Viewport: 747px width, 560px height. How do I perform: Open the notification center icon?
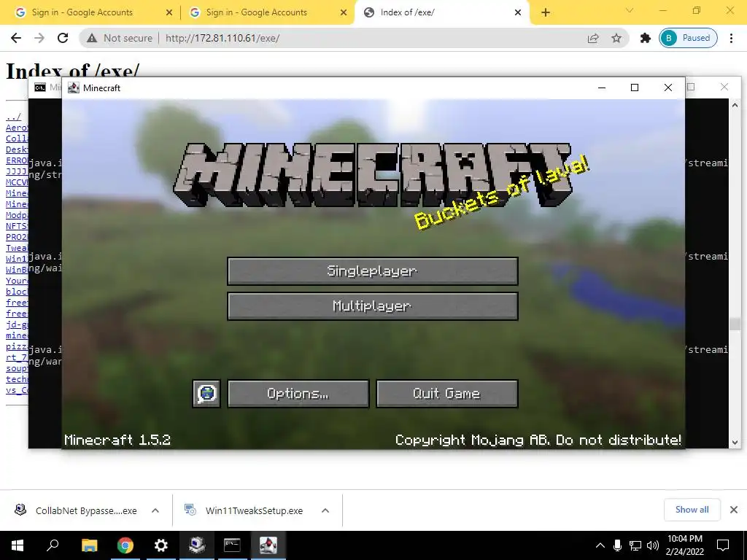tap(723, 545)
